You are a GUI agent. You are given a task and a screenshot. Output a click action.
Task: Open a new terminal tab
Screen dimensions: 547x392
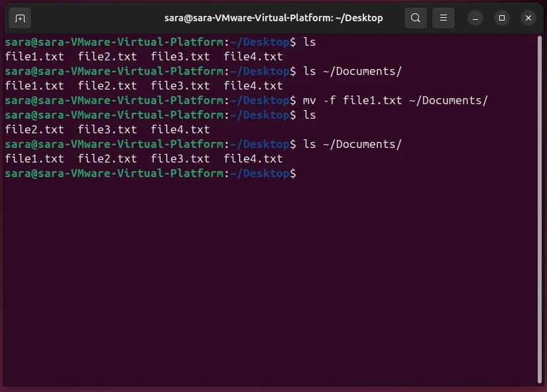coord(20,18)
